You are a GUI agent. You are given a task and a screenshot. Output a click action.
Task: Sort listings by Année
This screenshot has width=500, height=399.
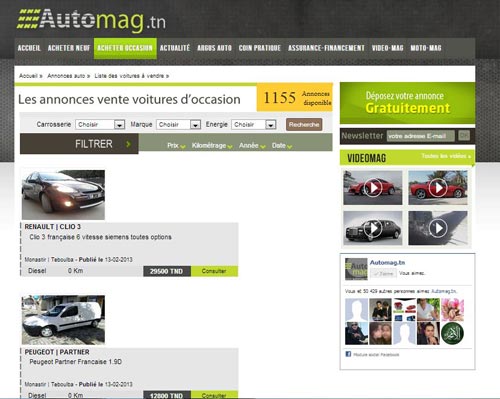(x=252, y=146)
